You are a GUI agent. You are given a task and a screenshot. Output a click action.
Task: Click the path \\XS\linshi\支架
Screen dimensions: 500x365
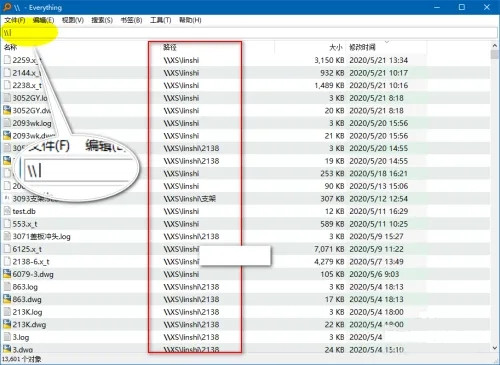189,199
